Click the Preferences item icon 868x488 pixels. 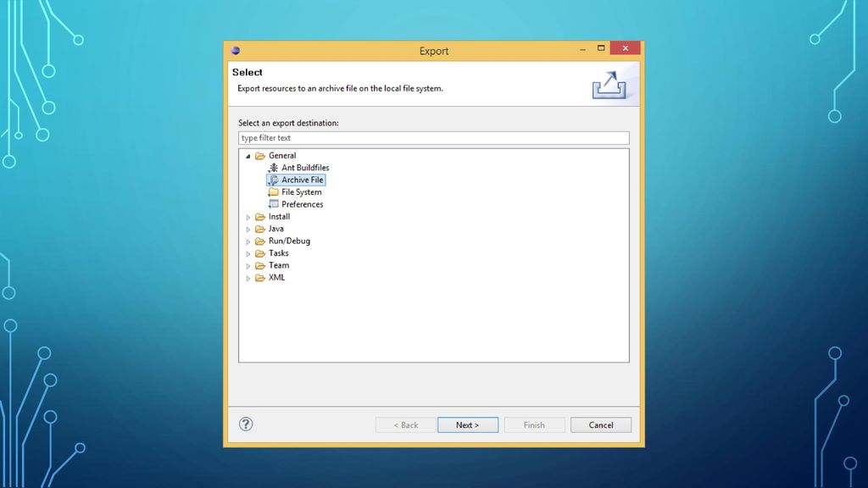[x=274, y=204]
